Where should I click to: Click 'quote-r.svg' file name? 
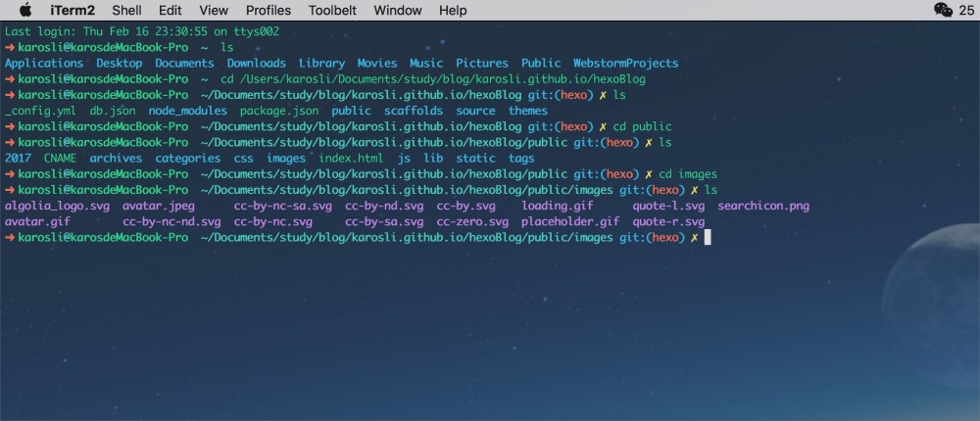[x=668, y=221]
